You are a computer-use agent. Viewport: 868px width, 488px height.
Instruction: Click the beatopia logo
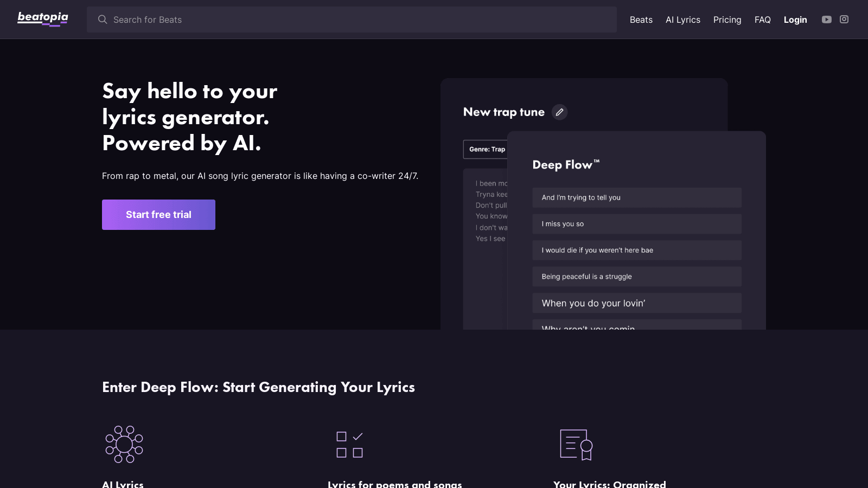coord(43,19)
